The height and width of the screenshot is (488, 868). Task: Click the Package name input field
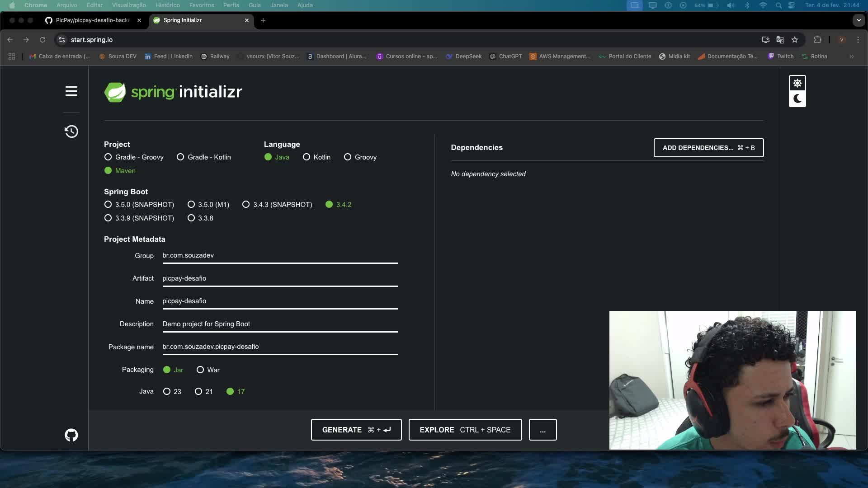(x=280, y=347)
